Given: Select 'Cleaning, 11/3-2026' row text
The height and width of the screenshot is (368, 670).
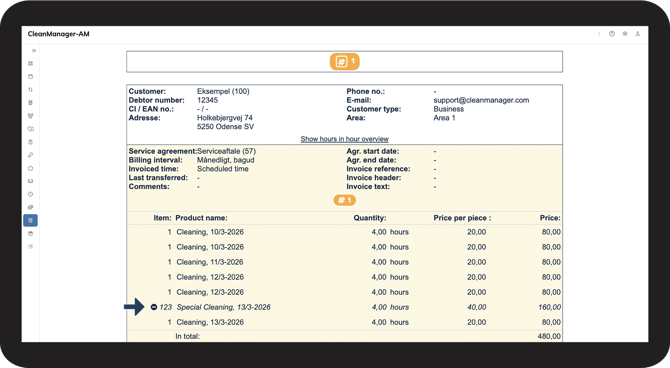Looking at the screenshot, I should pyautogui.click(x=210, y=262).
